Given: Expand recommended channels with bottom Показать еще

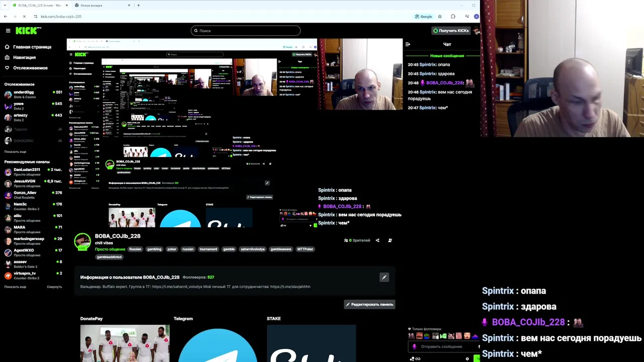Looking at the screenshot, I should [x=15, y=287].
